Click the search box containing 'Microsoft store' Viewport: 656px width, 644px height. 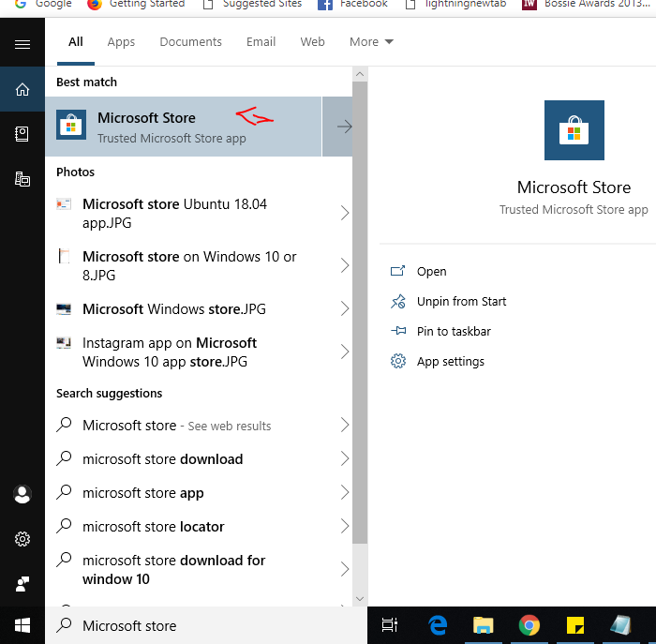pyautogui.click(x=206, y=625)
